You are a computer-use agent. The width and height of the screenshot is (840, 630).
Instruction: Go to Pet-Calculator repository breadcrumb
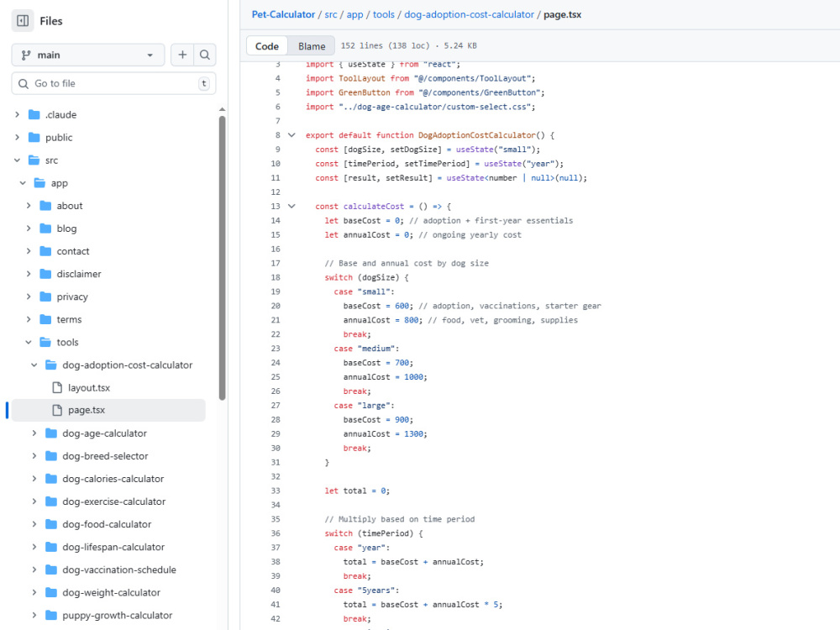point(283,14)
